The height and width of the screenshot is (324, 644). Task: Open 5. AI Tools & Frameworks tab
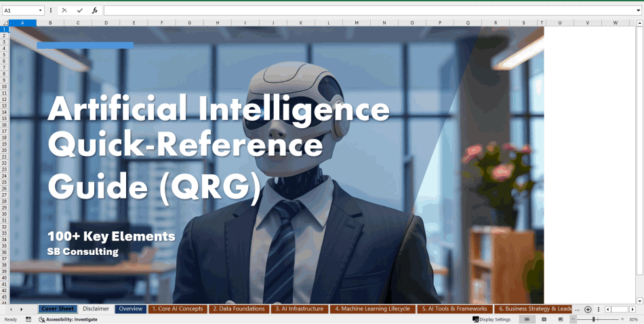pyautogui.click(x=455, y=309)
